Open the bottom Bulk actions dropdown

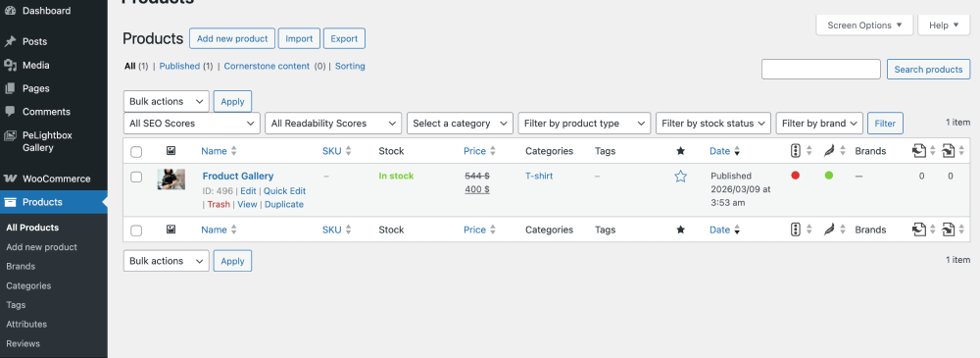coord(167,261)
